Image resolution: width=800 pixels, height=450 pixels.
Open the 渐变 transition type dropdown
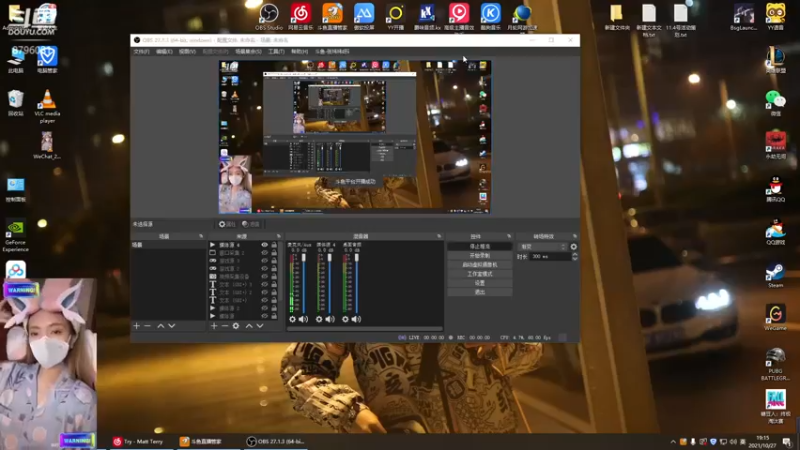point(542,247)
